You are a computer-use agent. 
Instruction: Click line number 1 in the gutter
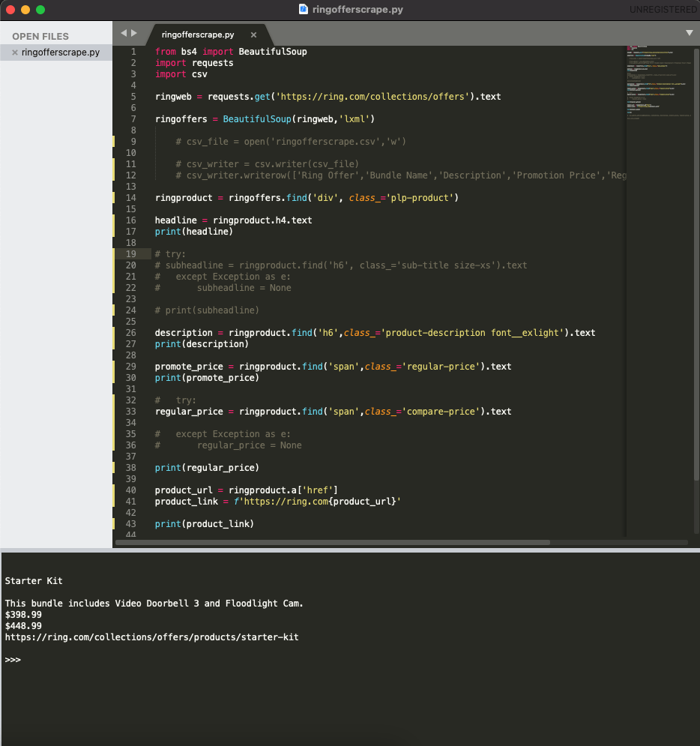point(133,52)
